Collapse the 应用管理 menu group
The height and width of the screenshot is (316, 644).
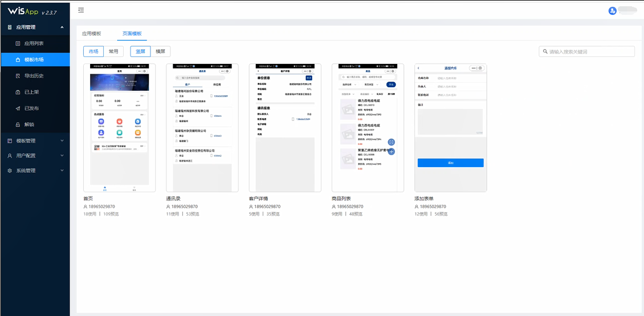[35, 27]
